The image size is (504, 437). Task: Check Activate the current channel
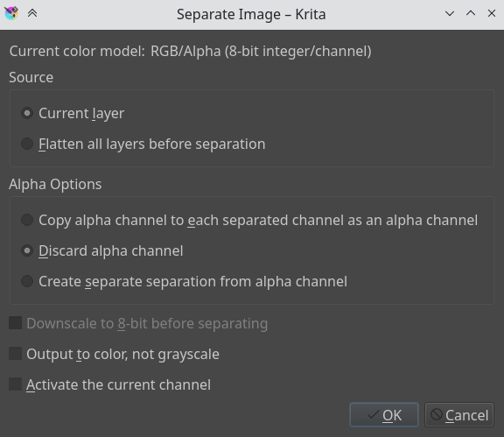tap(110, 384)
